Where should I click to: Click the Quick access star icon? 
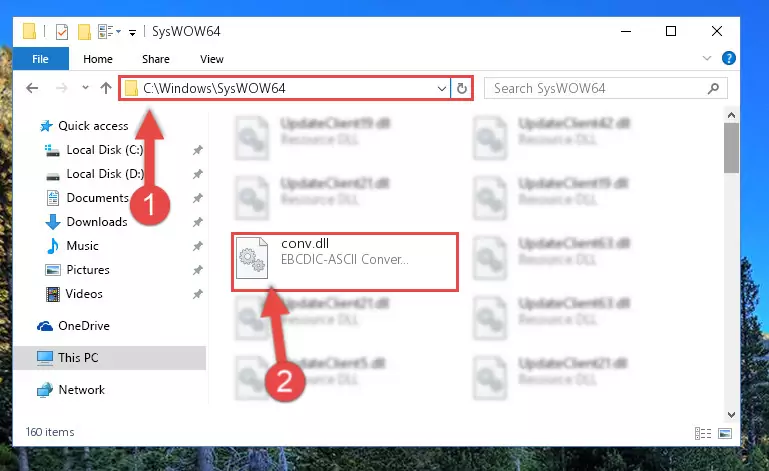[x=46, y=126]
